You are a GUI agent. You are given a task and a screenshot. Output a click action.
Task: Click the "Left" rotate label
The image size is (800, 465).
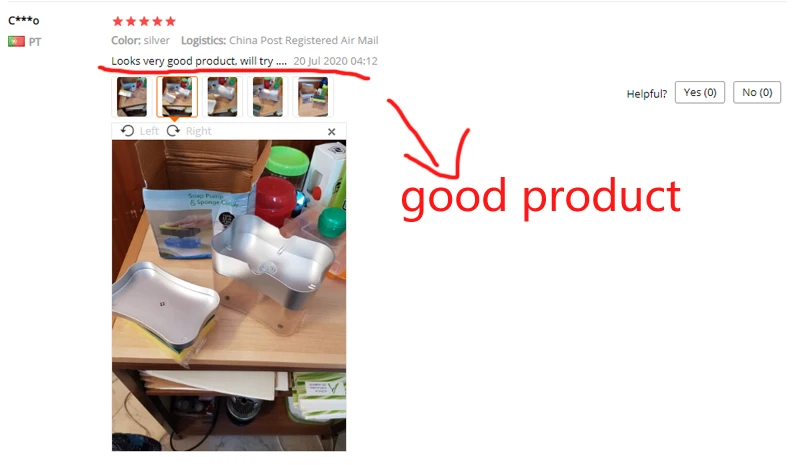[149, 131]
